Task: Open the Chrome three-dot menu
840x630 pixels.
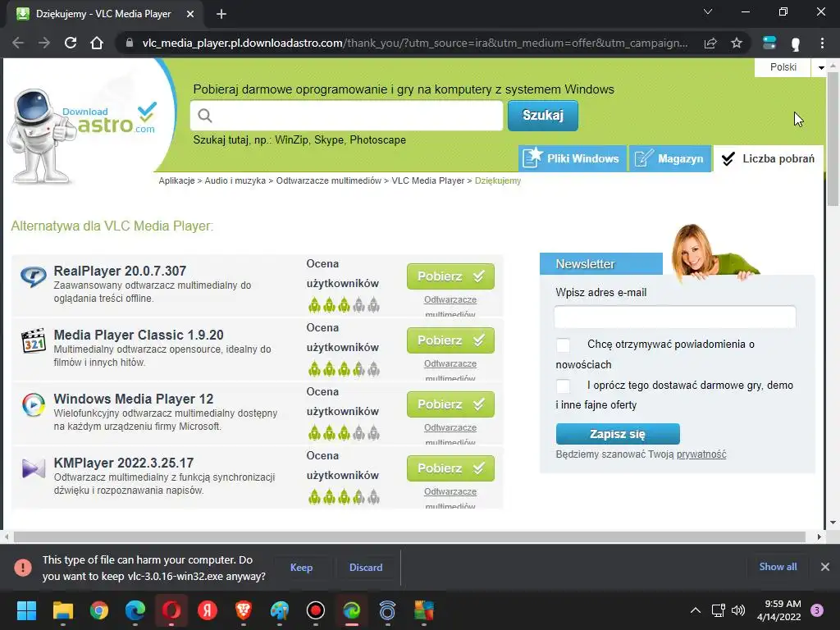Action: pyautogui.click(x=822, y=43)
